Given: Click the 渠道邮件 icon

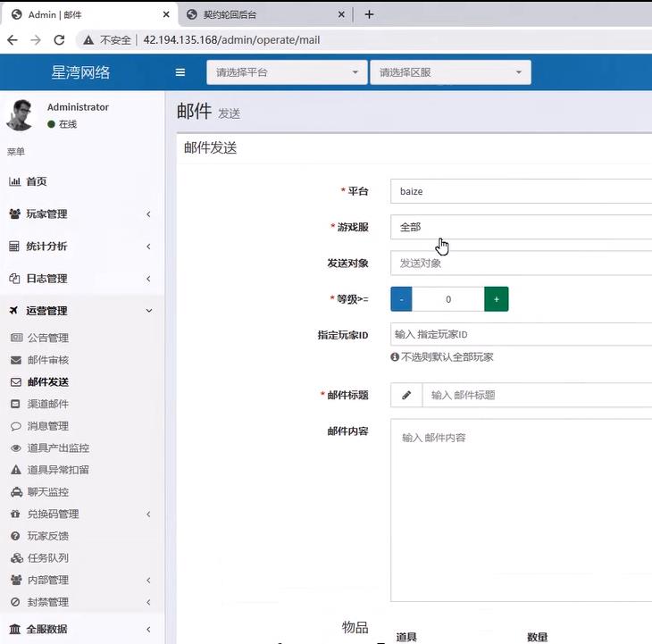Looking at the screenshot, I should (15, 404).
